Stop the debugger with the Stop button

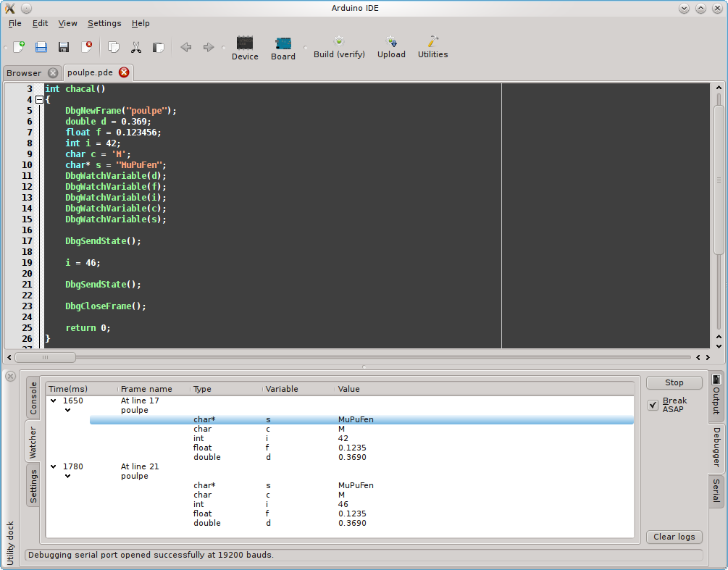(x=674, y=382)
